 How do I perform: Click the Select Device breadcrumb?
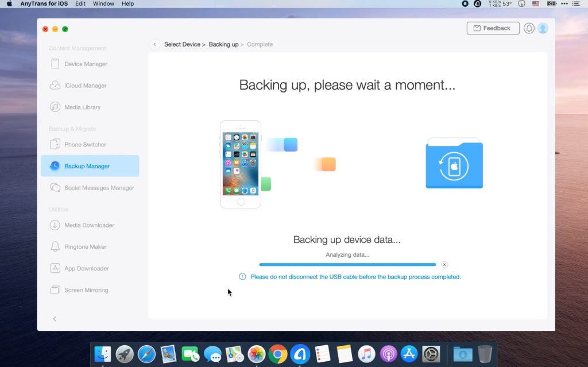click(x=182, y=44)
